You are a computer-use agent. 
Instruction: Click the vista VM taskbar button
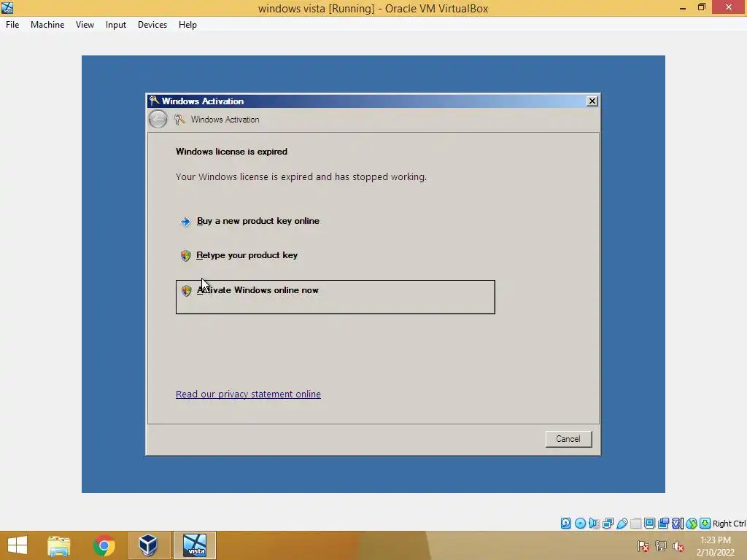tap(194, 545)
